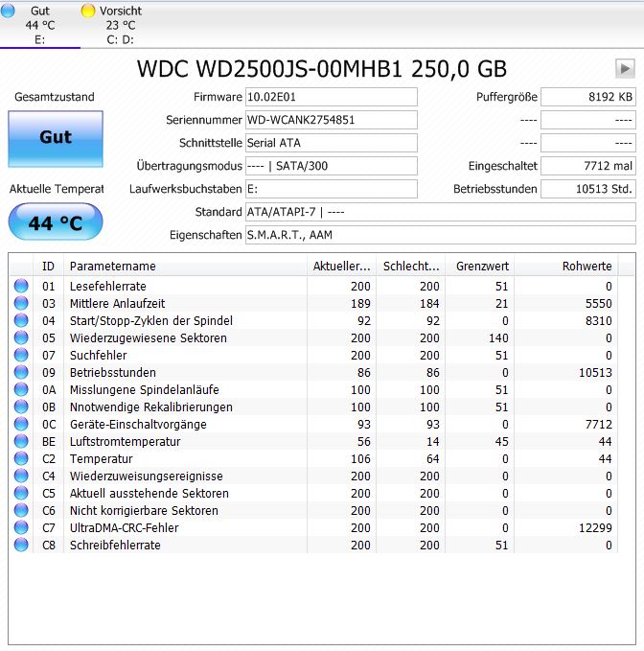
Task: Click the status icon of row 03 Mittlere Anlaufzeit
Action: pyautogui.click(x=21, y=303)
